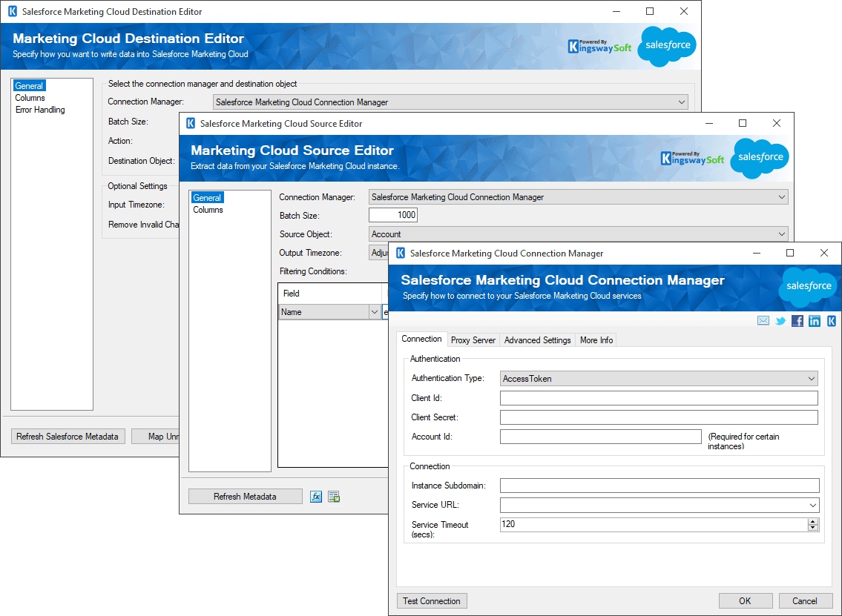Open the Source Object dropdown showing Account
842x616 pixels.
point(579,234)
